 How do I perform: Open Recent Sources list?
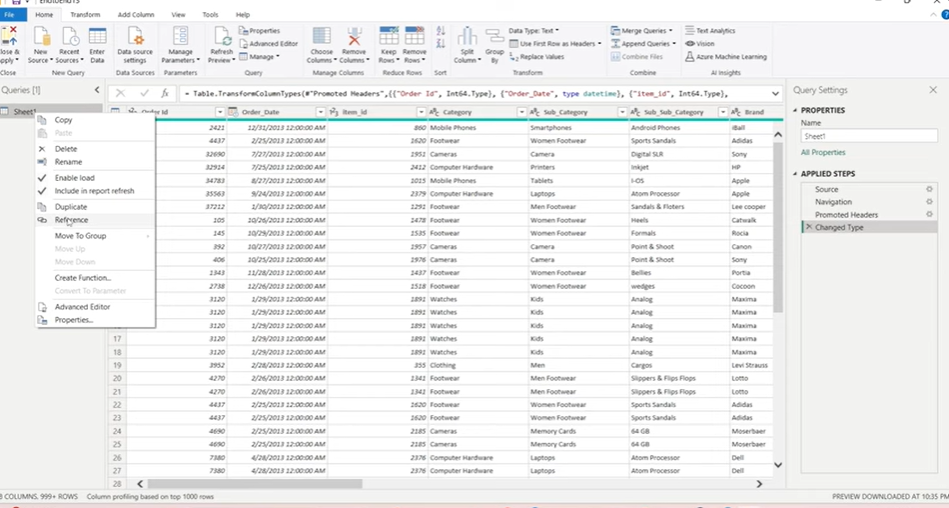(x=69, y=45)
